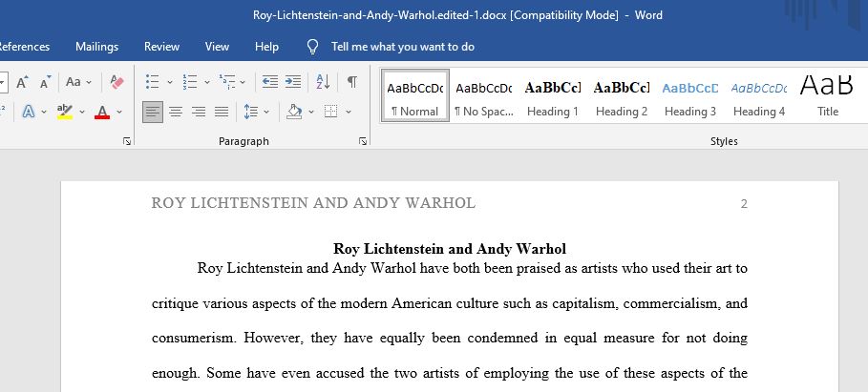Screen dimensions: 868x392
Task: Click the lightbulb Tell Me icon
Action: tap(313, 47)
